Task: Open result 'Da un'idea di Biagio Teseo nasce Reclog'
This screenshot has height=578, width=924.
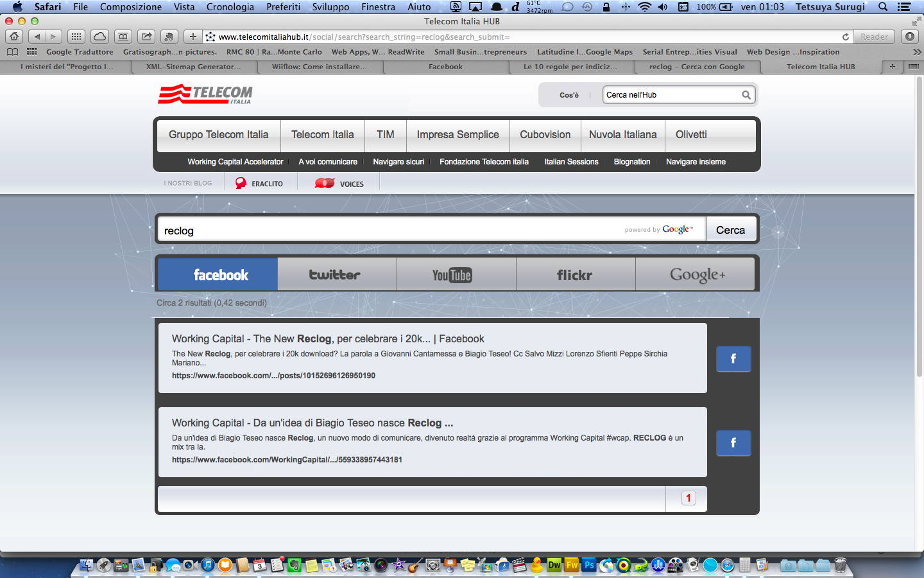Action: point(312,423)
